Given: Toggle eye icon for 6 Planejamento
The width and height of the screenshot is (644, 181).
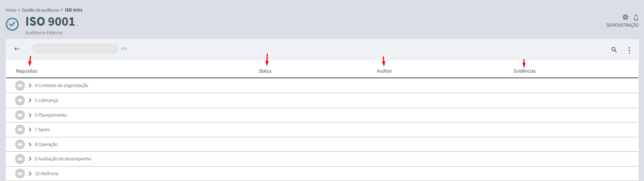Looking at the screenshot, I should click(x=20, y=115).
